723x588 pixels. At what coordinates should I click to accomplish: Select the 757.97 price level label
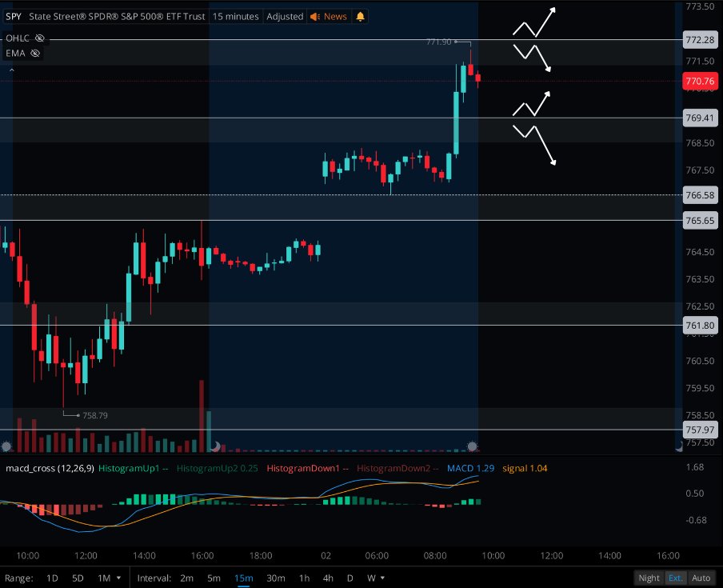click(700, 430)
